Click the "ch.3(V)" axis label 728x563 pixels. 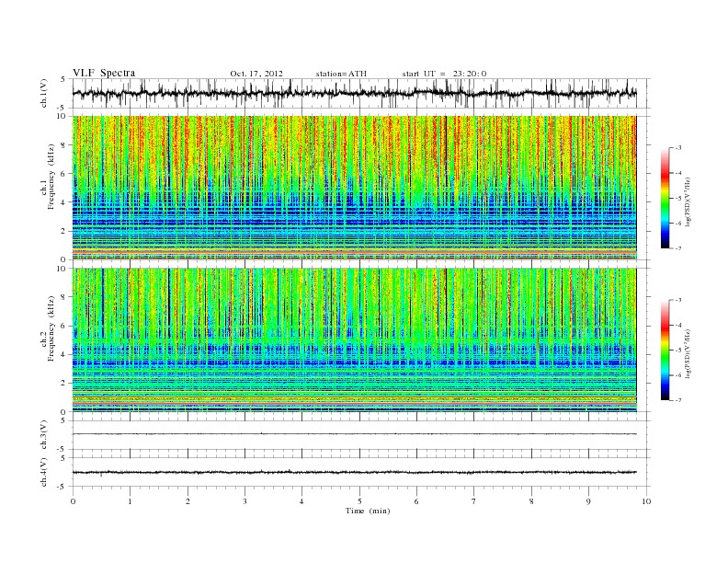[44, 435]
